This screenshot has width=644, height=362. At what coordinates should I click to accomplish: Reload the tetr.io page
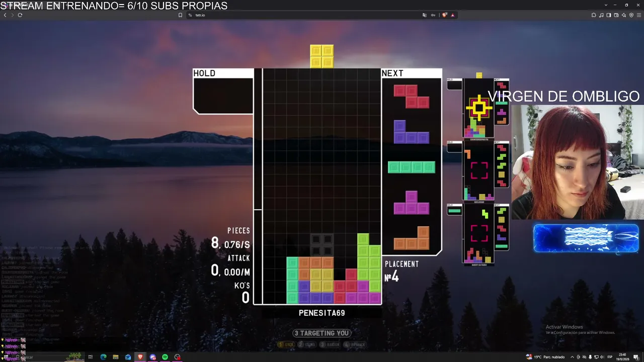[x=20, y=15]
